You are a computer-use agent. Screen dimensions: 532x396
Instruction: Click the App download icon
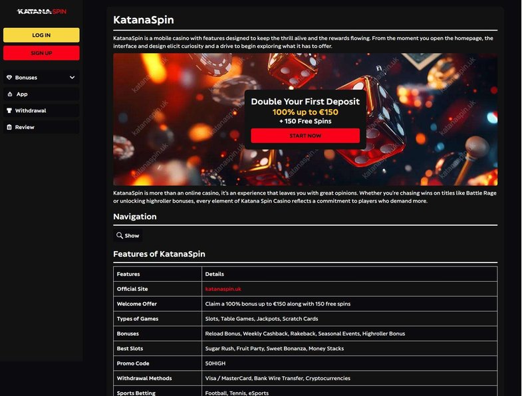point(10,94)
